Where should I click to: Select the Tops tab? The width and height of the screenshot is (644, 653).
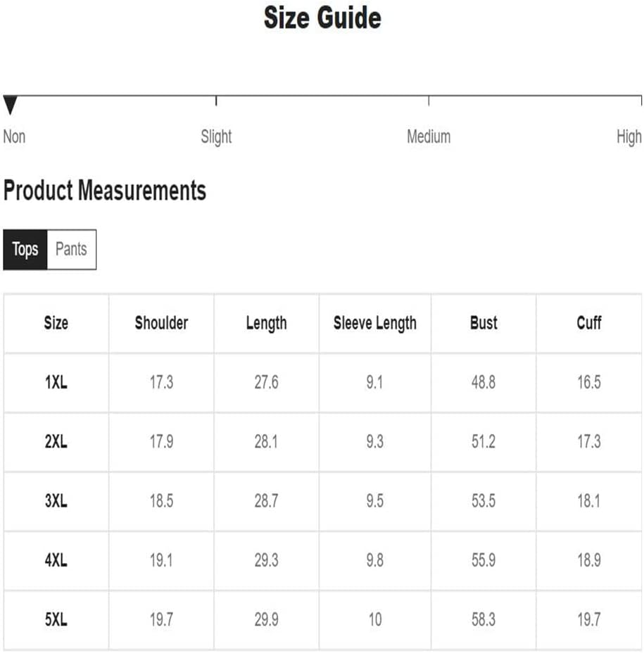click(25, 250)
